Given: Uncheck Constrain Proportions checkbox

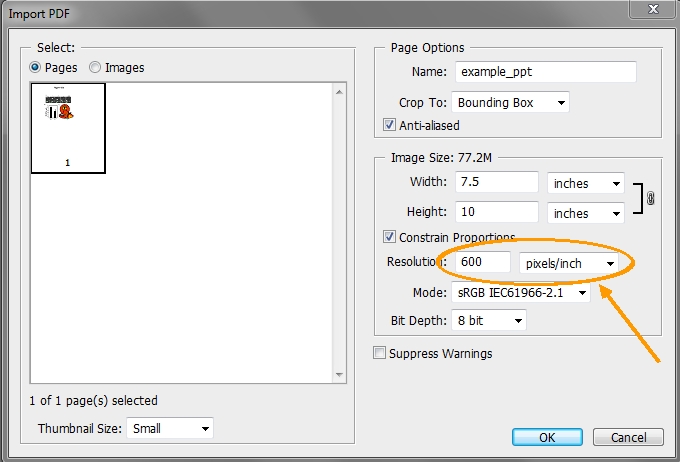Looking at the screenshot, I should [x=391, y=237].
